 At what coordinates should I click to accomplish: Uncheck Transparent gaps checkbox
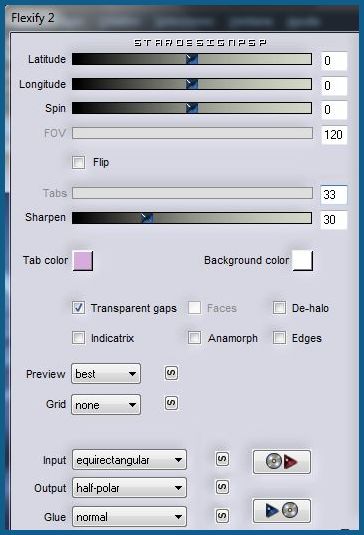click(78, 308)
